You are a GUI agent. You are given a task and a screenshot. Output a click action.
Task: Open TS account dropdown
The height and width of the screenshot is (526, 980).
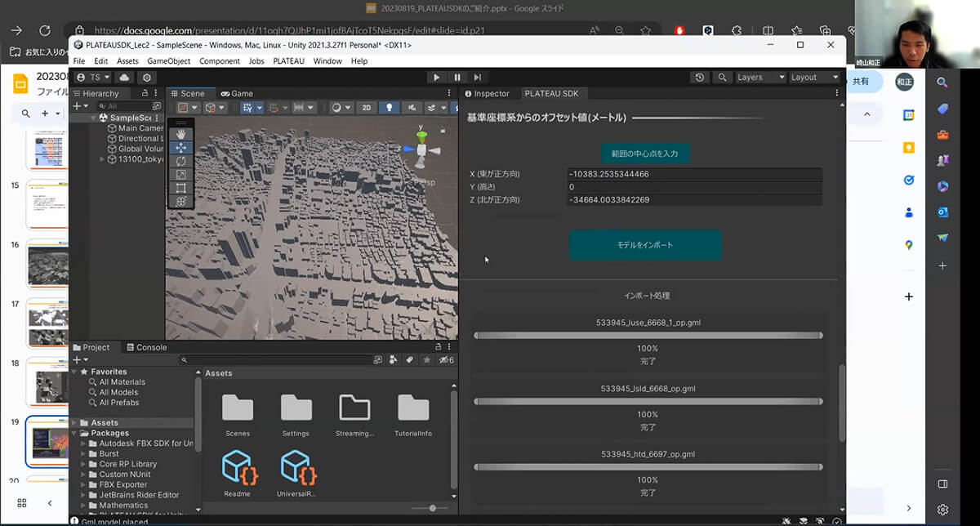(93, 77)
